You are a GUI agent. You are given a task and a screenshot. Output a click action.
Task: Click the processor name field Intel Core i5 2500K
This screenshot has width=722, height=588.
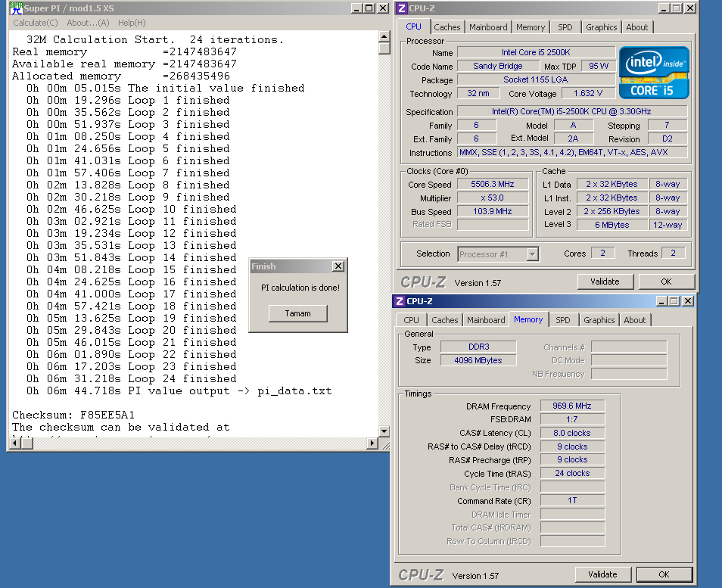(x=536, y=52)
